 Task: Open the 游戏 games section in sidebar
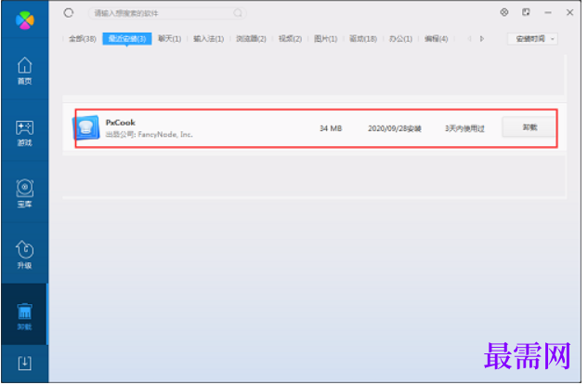[25, 133]
